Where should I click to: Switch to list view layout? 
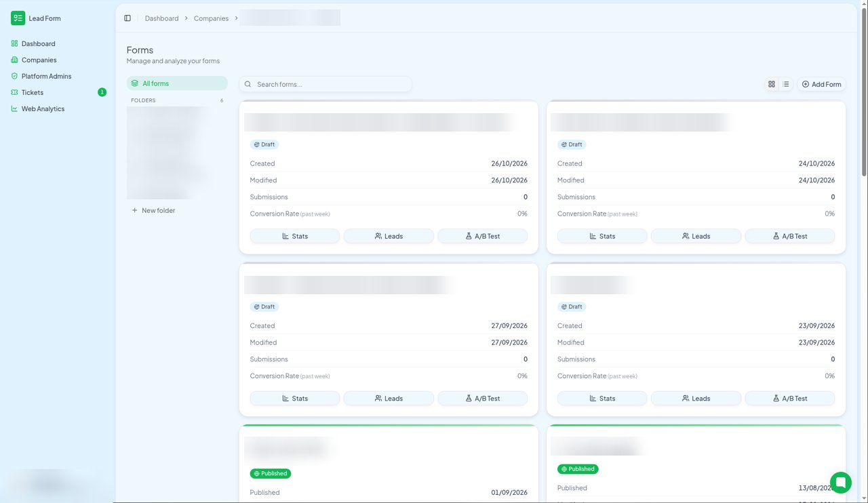point(785,84)
